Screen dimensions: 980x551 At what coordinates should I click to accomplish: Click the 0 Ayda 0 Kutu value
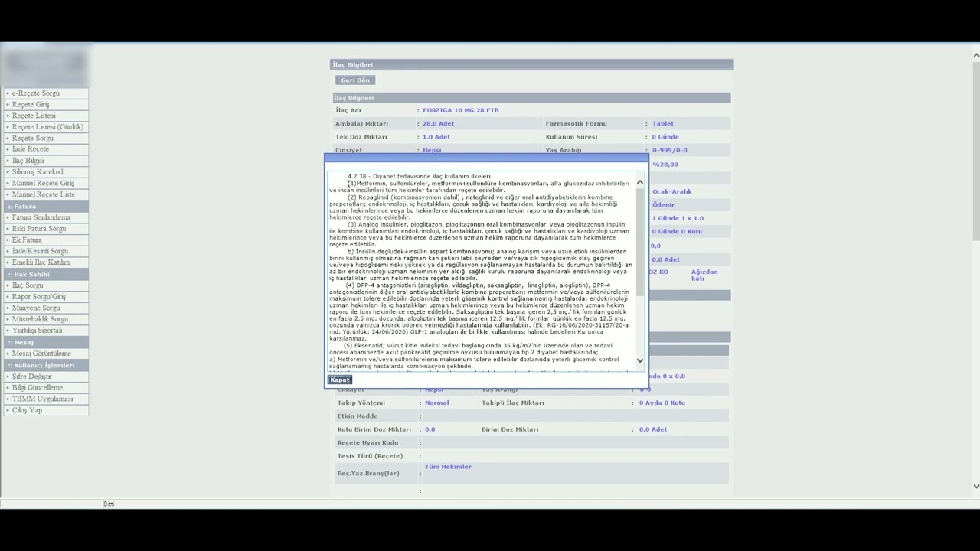tap(662, 403)
